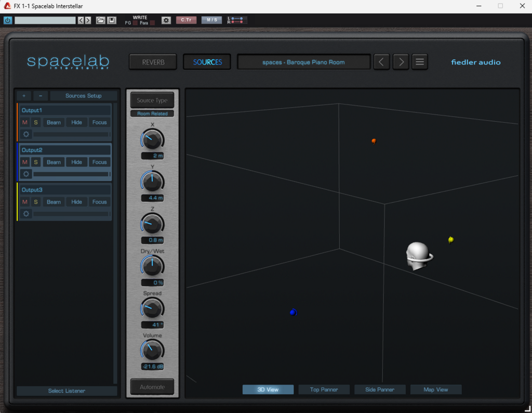Open Output2 settings gear

26,174
